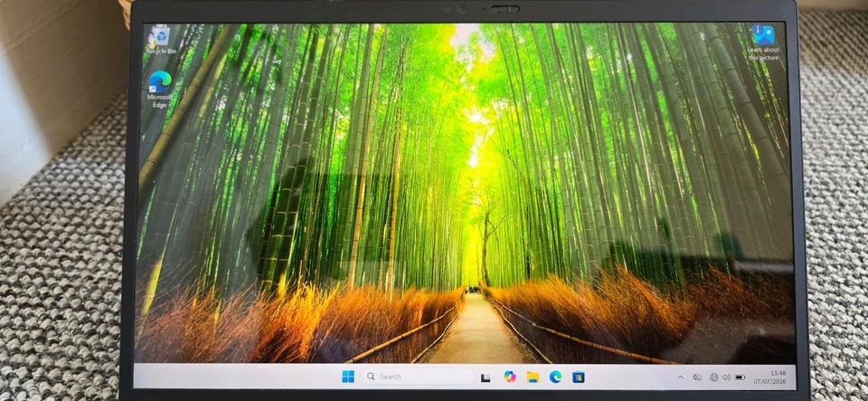Click the speaker volume tray icon
The height and width of the screenshot is (401, 868).
tap(726, 377)
